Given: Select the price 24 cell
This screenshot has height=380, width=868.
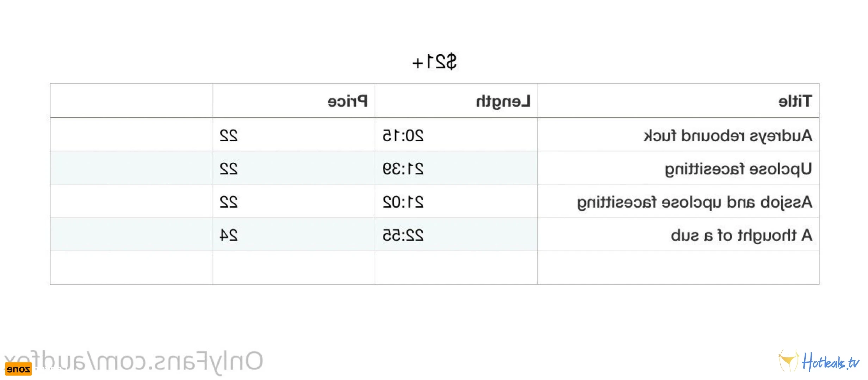Looking at the screenshot, I should tap(294, 234).
